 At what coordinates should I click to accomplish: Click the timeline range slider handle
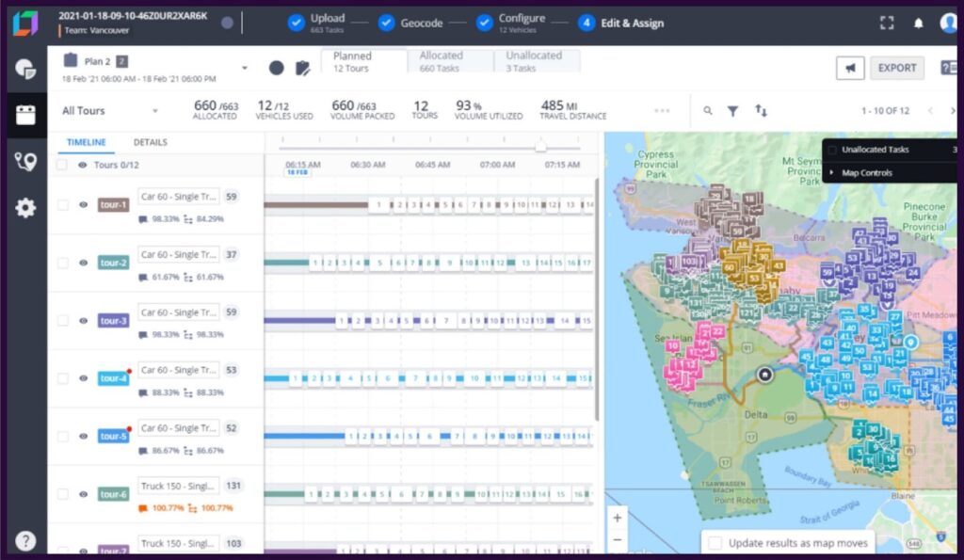[x=541, y=148]
